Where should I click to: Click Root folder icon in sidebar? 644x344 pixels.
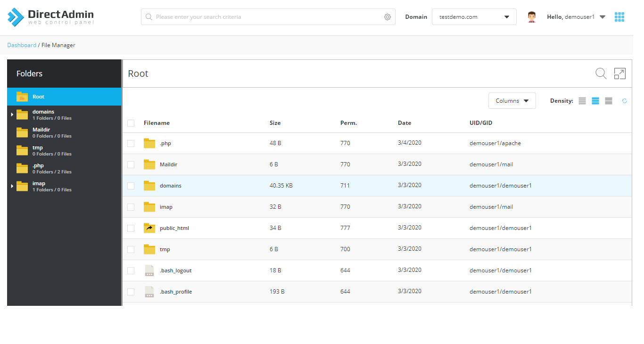pos(22,97)
